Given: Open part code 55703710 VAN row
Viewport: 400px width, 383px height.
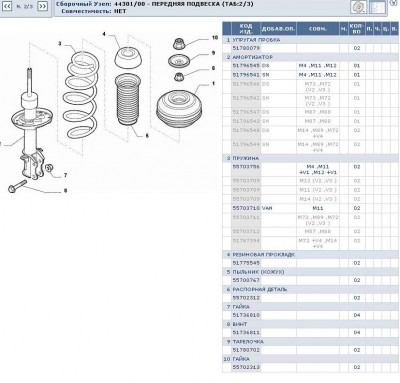Looking at the screenshot, I should click(x=311, y=208).
